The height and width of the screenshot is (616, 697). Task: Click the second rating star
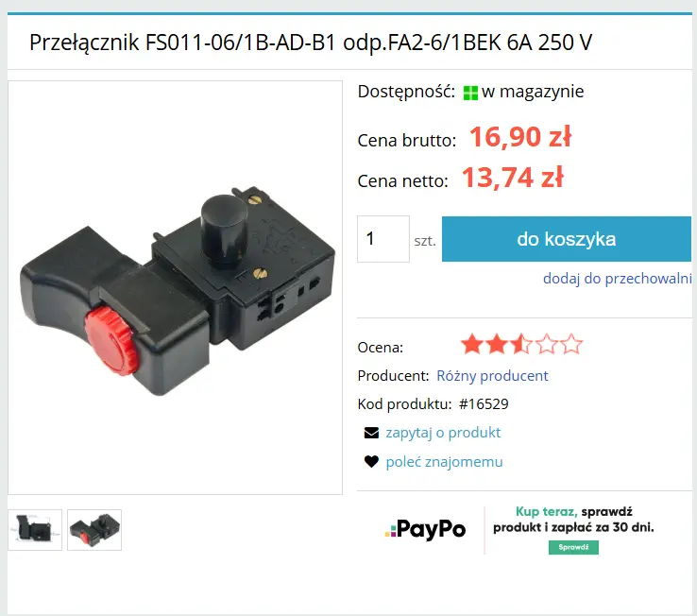(x=497, y=345)
